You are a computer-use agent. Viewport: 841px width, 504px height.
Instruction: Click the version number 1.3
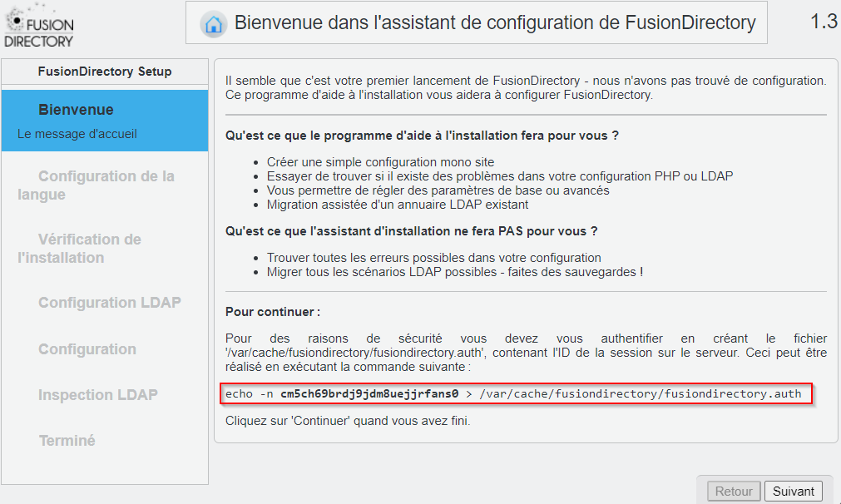824,22
